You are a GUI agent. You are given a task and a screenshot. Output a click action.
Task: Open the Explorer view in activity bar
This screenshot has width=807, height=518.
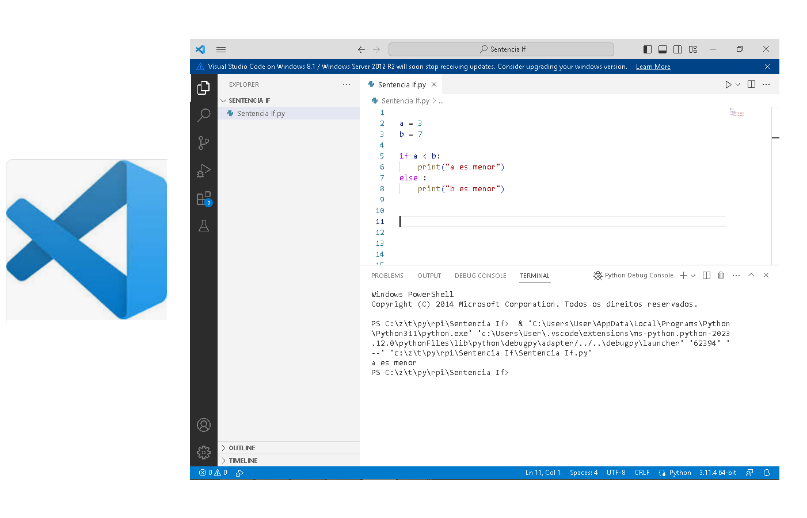click(203, 88)
